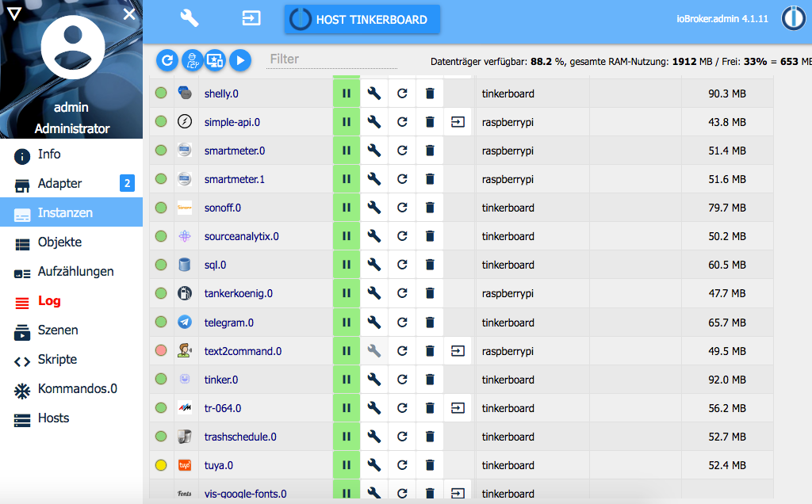This screenshot has height=504, width=812.
Task: Open sourceanalytix.0 configuration wrench
Action: 374,236
